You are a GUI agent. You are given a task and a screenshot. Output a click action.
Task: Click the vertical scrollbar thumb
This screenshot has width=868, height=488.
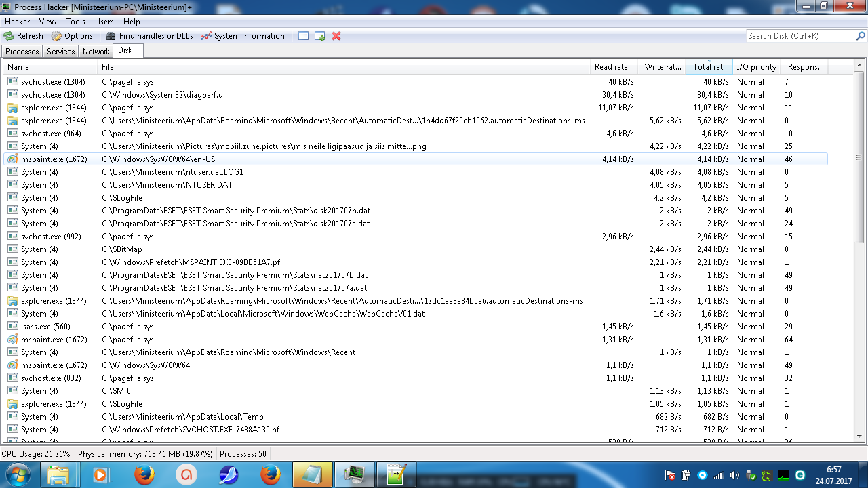click(859, 157)
